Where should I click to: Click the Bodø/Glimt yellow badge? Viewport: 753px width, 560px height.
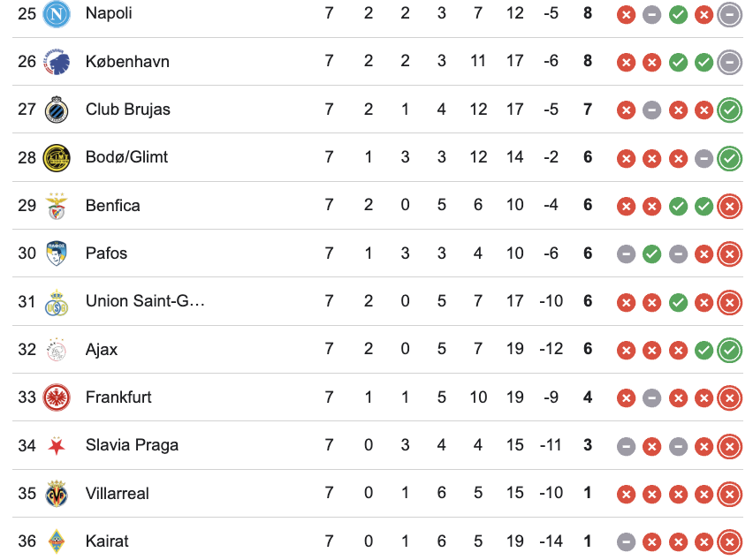point(57,157)
